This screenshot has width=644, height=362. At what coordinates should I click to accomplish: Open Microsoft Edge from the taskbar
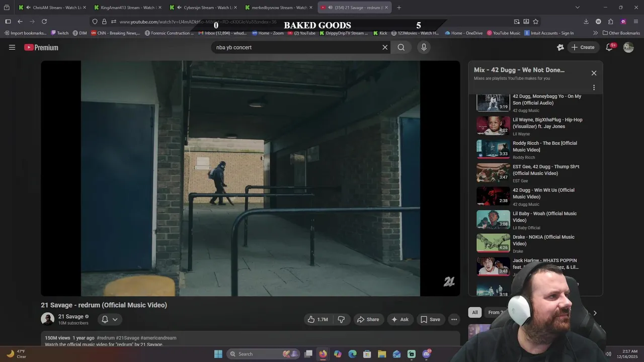point(352,354)
